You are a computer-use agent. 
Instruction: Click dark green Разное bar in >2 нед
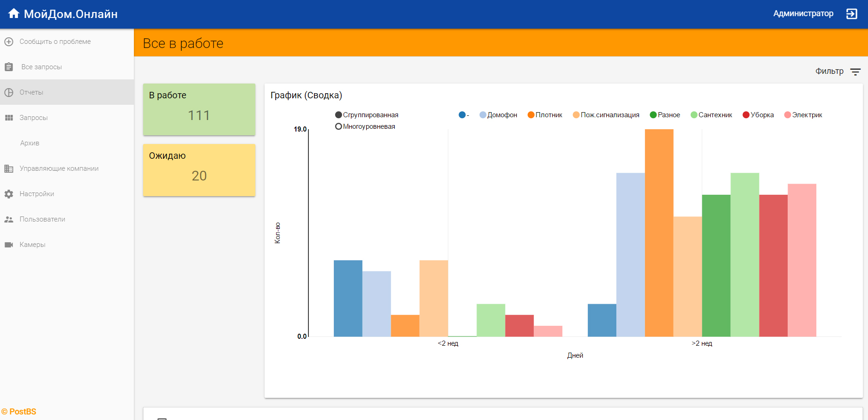pyautogui.click(x=716, y=265)
